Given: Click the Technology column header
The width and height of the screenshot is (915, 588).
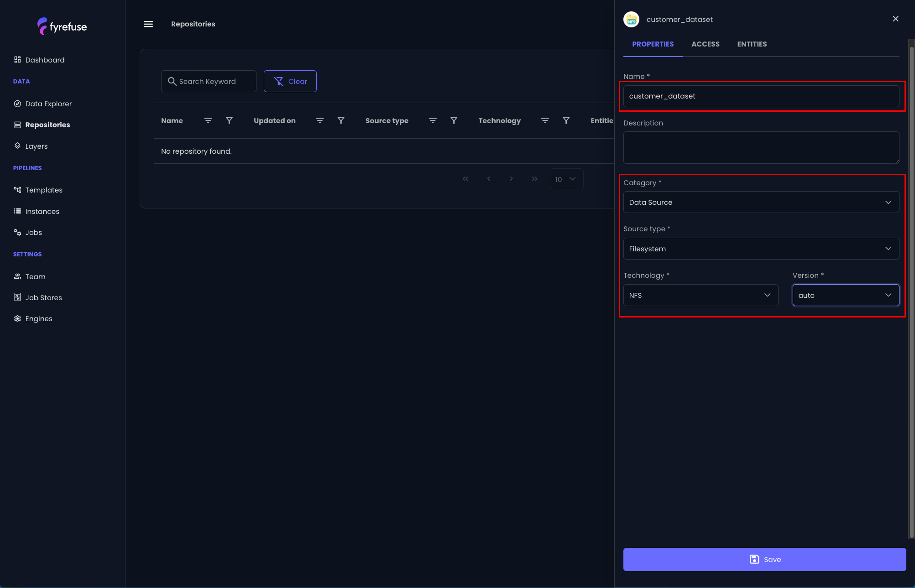Looking at the screenshot, I should [x=500, y=120].
